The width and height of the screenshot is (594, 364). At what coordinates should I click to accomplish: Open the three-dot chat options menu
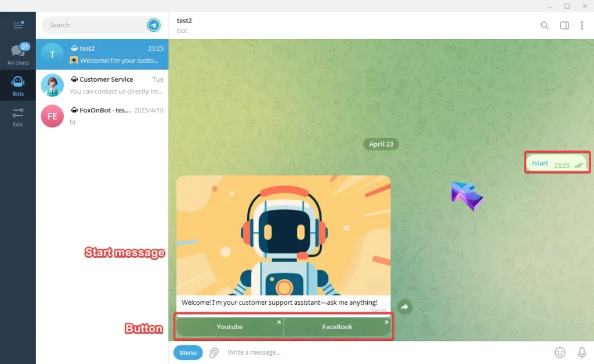point(582,26)
